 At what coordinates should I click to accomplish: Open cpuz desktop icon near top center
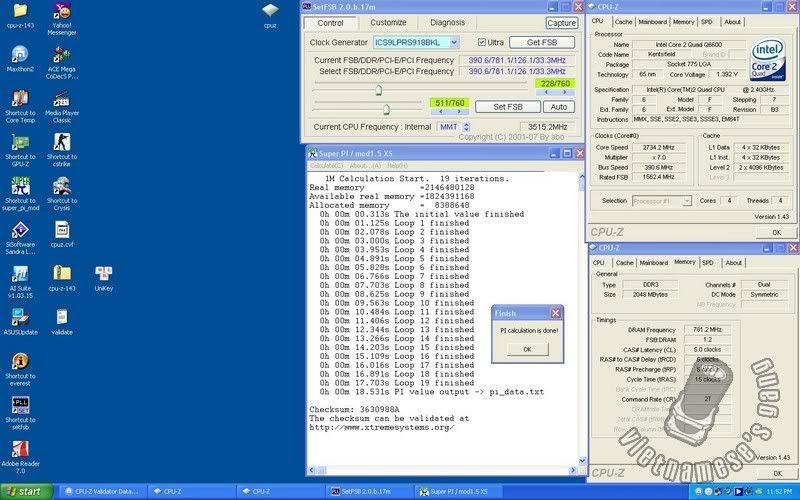(270, 16)
